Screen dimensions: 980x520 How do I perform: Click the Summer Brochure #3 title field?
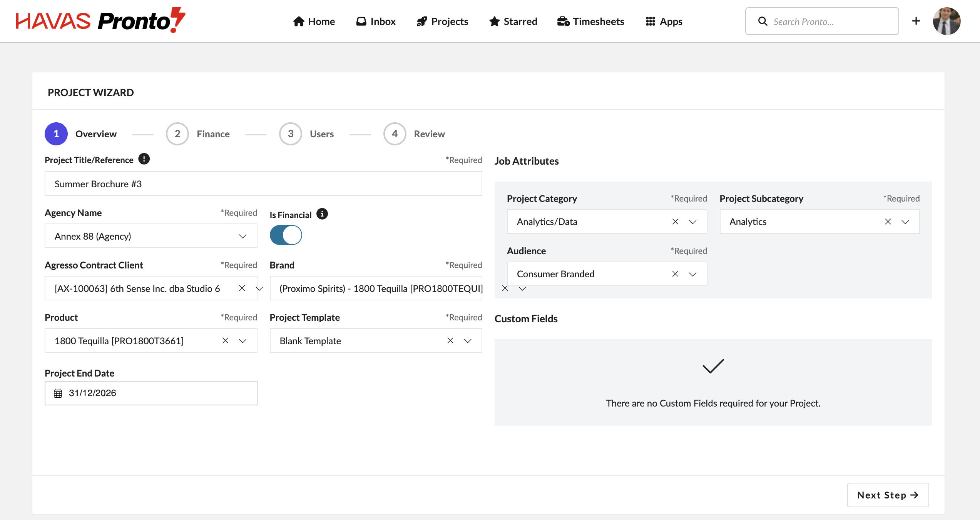point(263,184)
